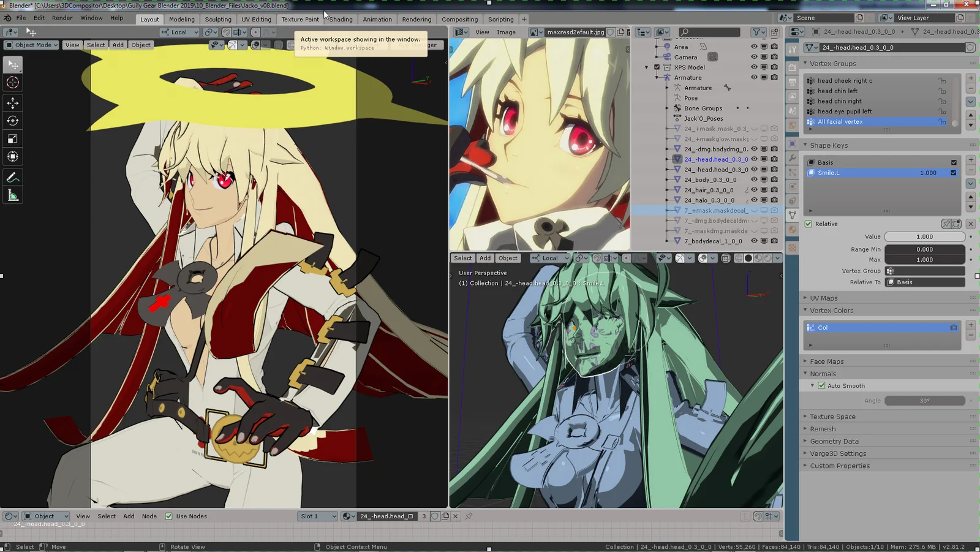Switch to the Texture Paint workspace tab
The image size is (980, 552).
pos(300,19)
